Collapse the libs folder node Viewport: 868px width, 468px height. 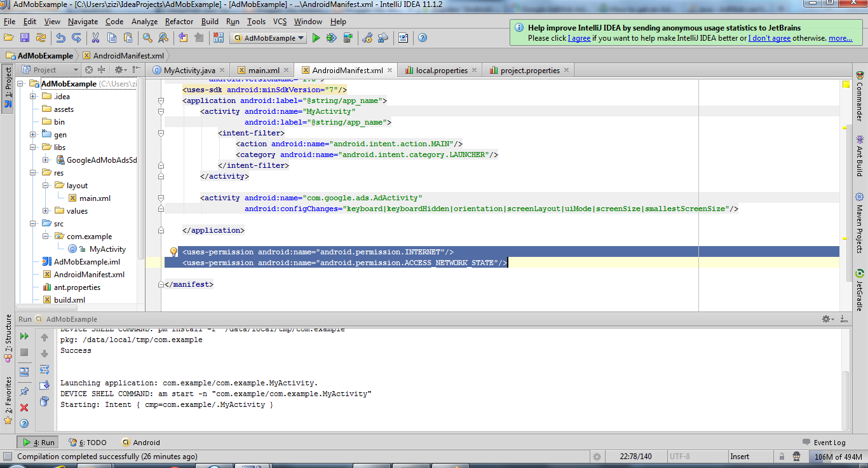point(33,148)
